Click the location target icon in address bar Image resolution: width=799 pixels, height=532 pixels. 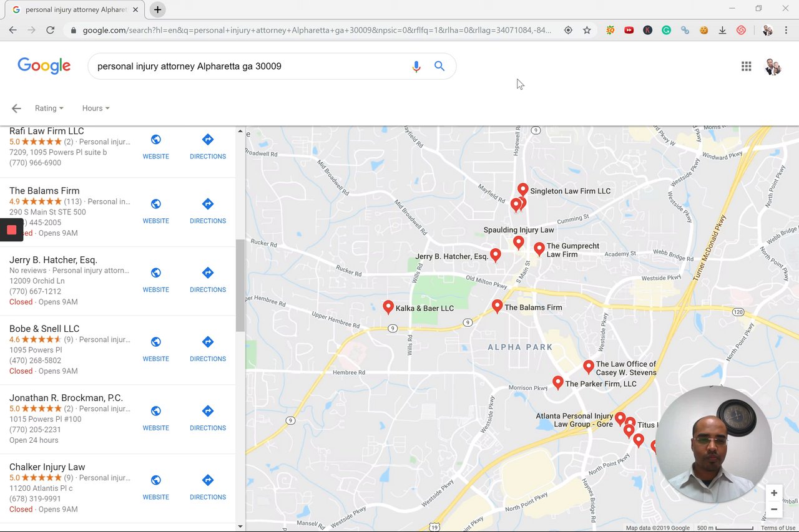coord(568,30)
